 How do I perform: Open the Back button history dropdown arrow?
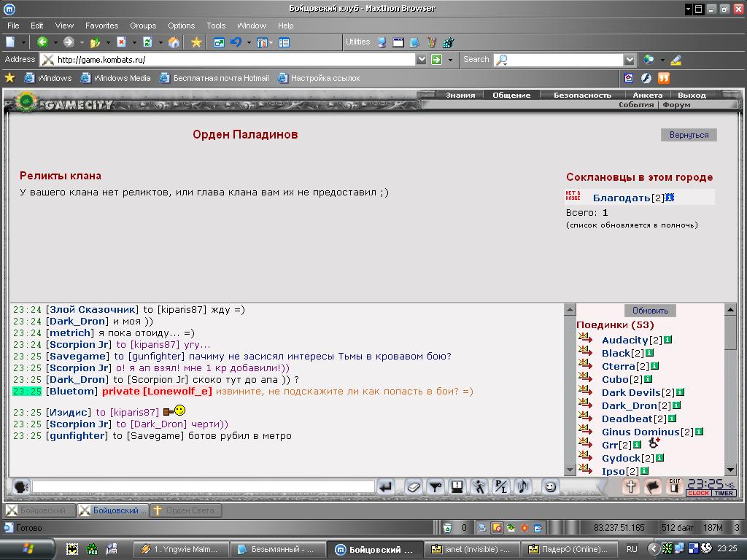click(x=55, y=43)
